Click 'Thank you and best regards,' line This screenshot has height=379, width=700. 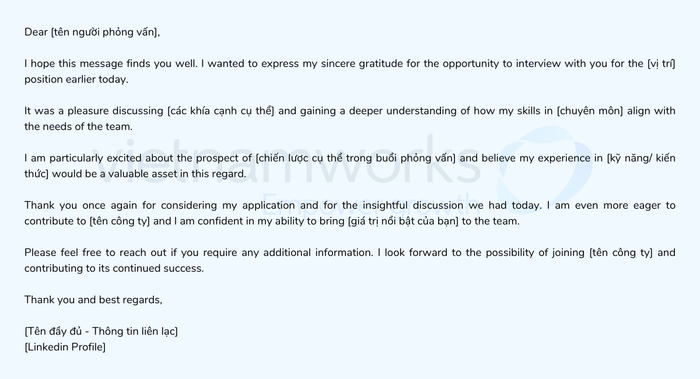coord(93,300)
